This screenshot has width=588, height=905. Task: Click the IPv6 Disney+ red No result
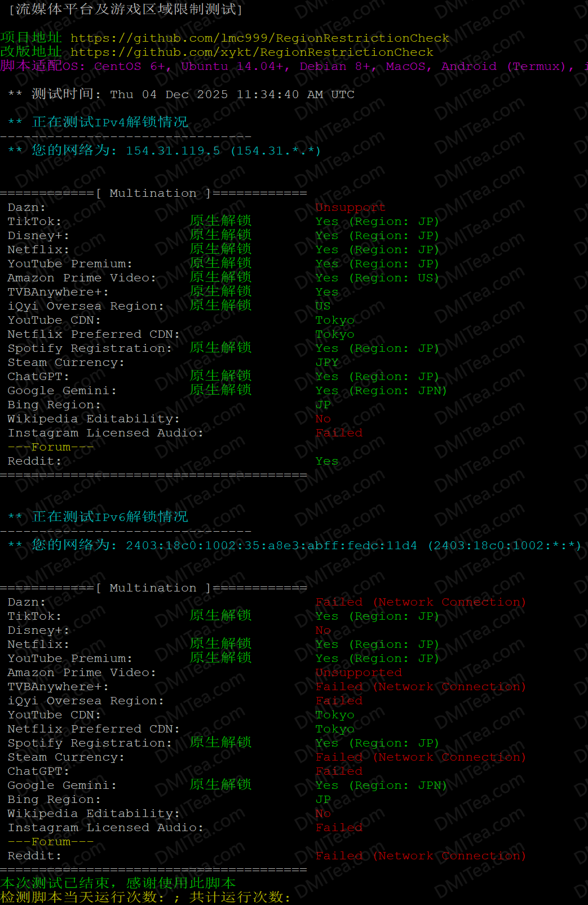(x=323, y=630)
